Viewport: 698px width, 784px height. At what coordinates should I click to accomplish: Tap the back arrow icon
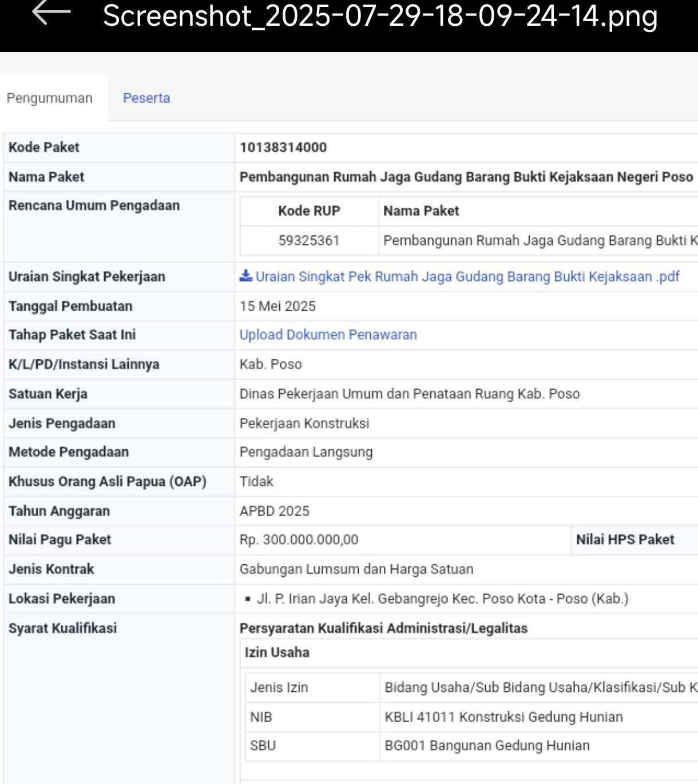(51, 13)
